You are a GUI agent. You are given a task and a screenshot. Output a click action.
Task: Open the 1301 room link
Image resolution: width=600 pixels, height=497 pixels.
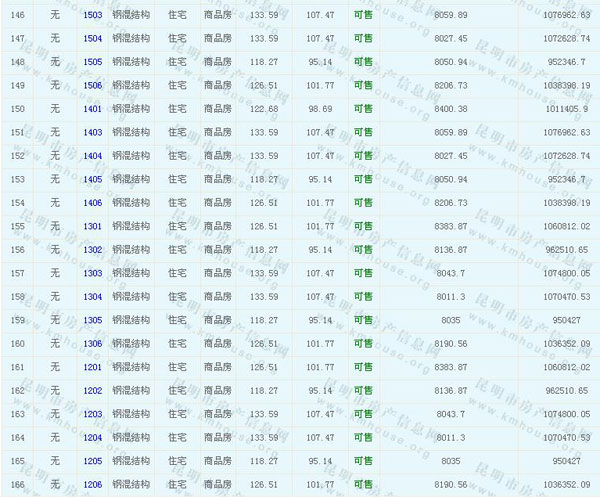pos(92,226)
